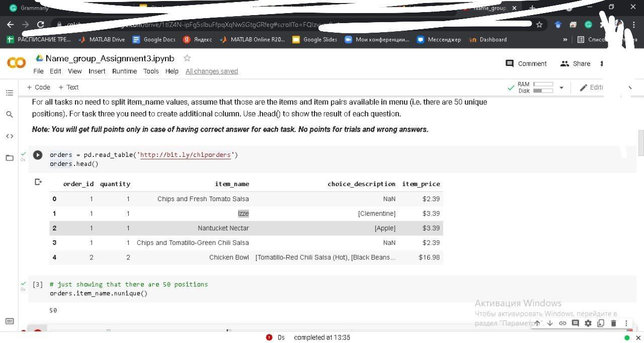Open Google Docs bookmark
Viewport: 644px width, 343px height.
coord(154,39)
